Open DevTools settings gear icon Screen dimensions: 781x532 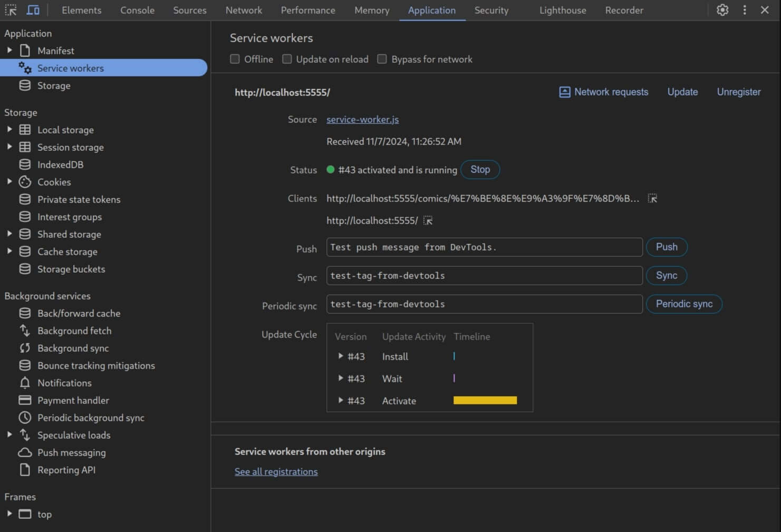722,10
